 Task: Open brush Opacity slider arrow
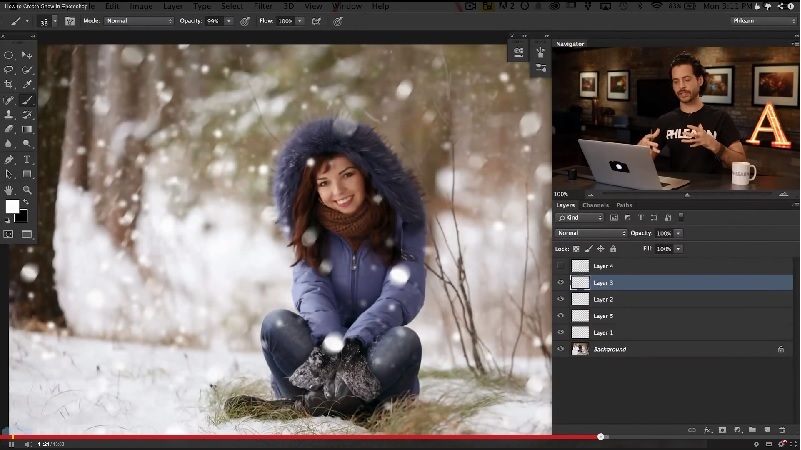[228, 21]
